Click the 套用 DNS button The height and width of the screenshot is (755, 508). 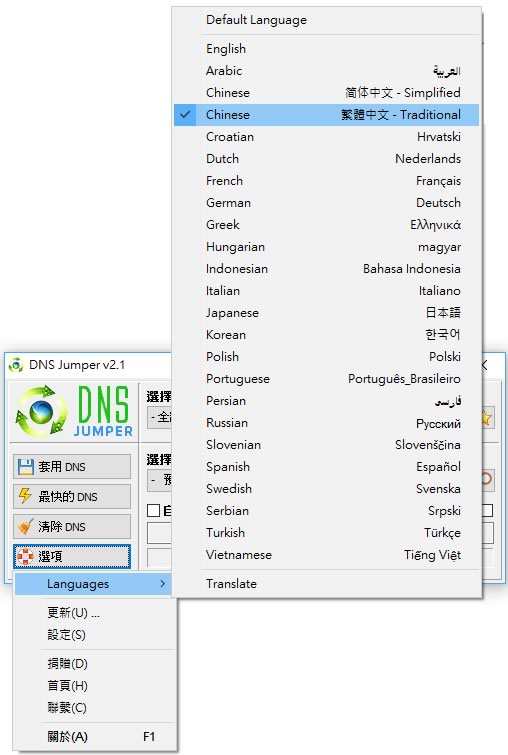(72, 466)
